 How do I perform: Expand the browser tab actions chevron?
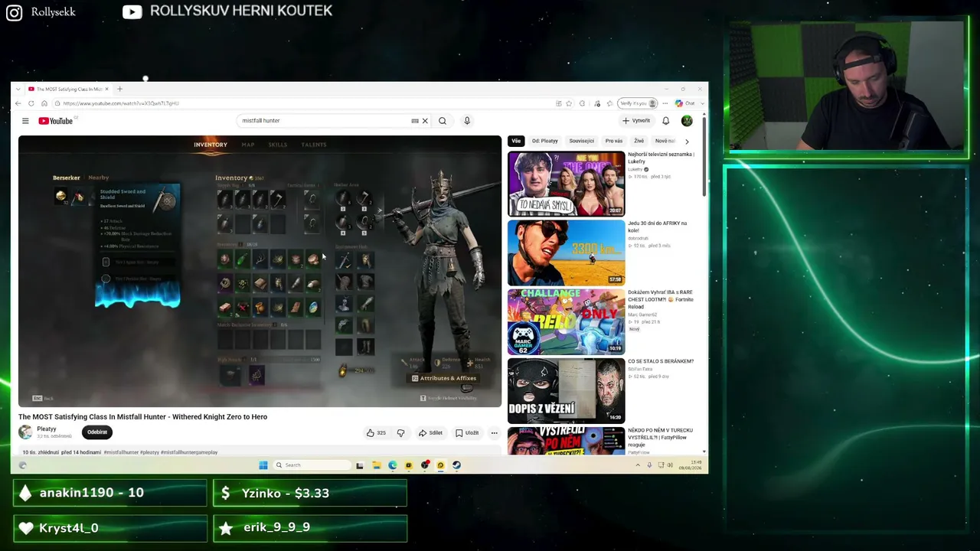coord(20,89)
